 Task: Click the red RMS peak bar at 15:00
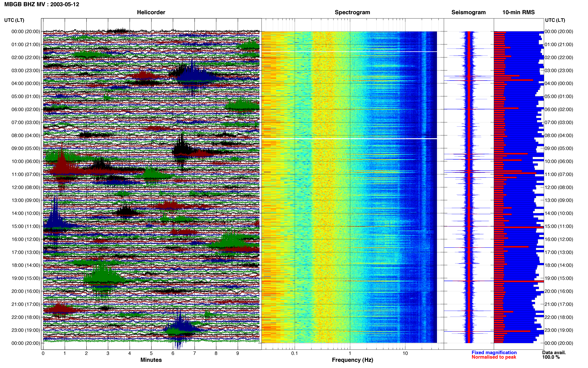coord(519,227)
